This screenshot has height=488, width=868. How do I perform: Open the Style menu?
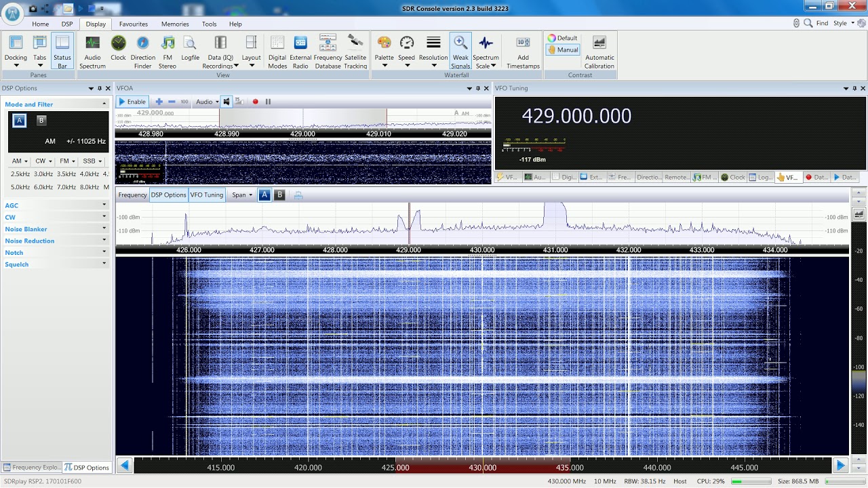pos(844,23)
